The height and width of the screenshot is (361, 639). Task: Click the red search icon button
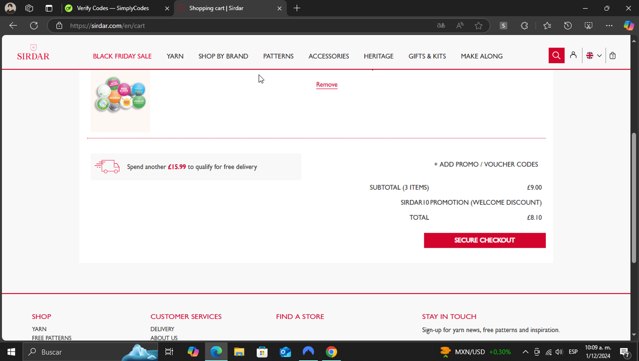556,55
